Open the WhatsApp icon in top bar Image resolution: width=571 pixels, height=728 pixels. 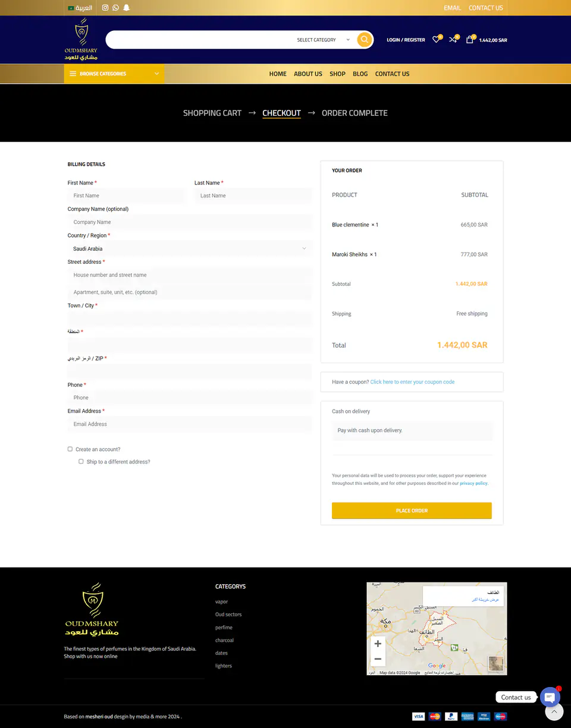pos(115,8)
